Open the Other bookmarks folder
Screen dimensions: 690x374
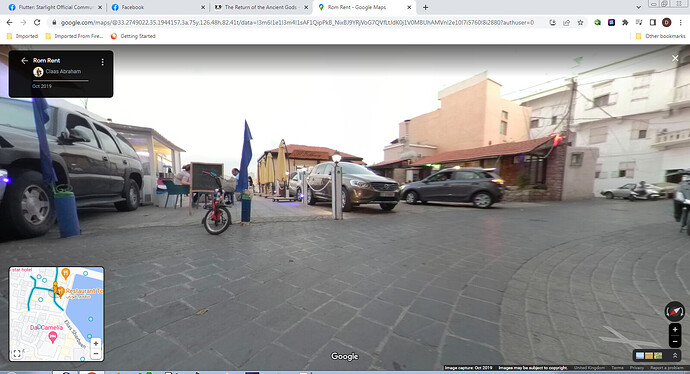point(661,36)
